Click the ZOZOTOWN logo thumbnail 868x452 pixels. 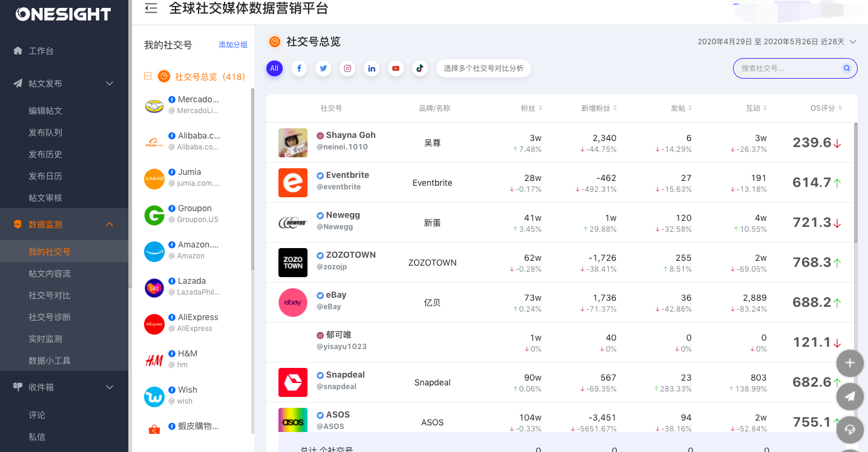click(293, 263)
